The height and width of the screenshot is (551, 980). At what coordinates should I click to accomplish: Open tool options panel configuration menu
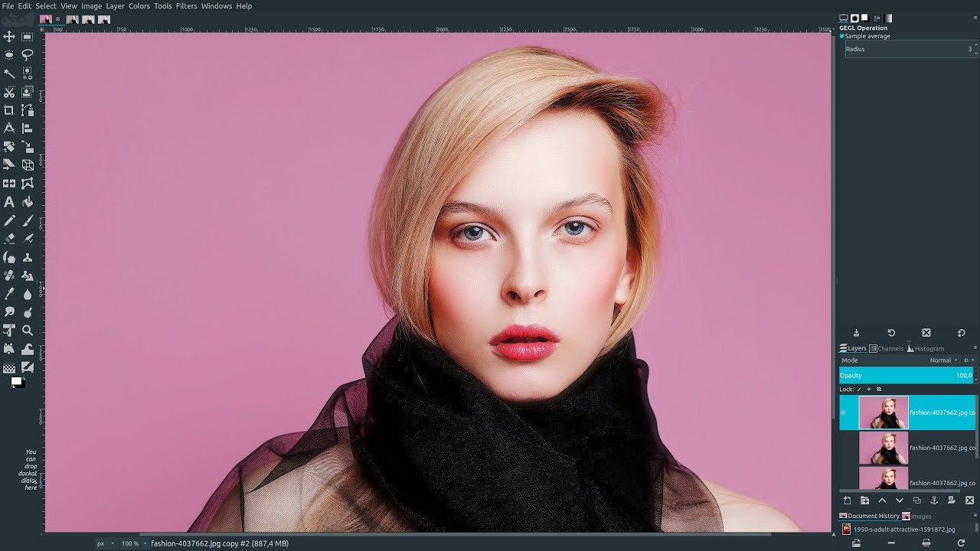coord(975,18)
